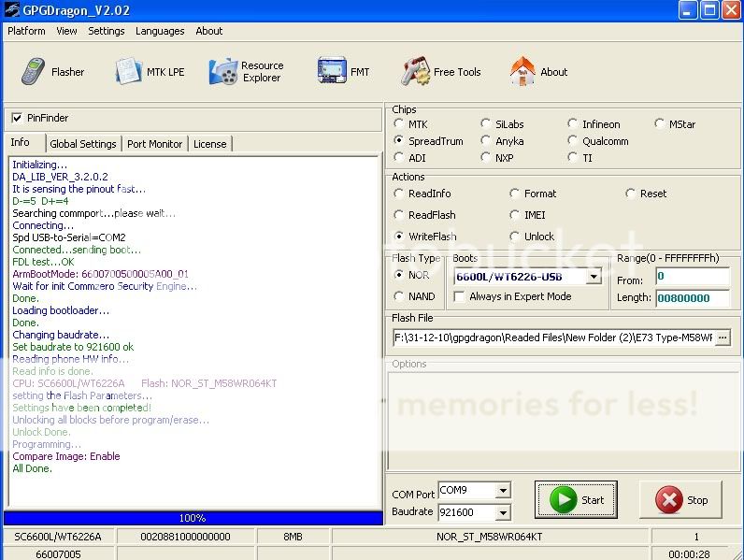Screen dimensions: 744x560
Task: Enable Always in Expert Mode checkbox
Action: (x=459, y=296)
